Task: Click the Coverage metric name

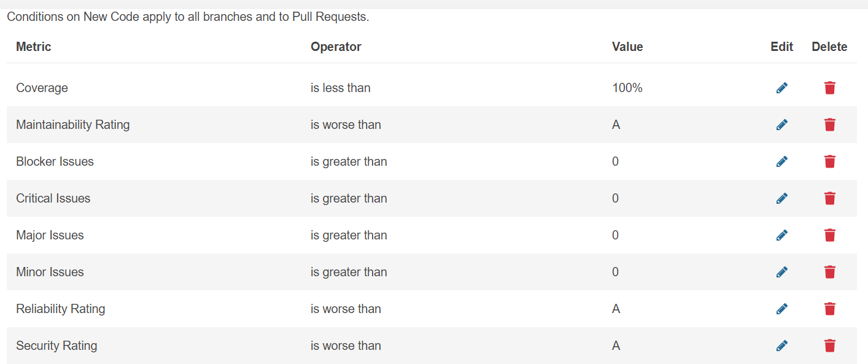Action: [x=42, y=88]
